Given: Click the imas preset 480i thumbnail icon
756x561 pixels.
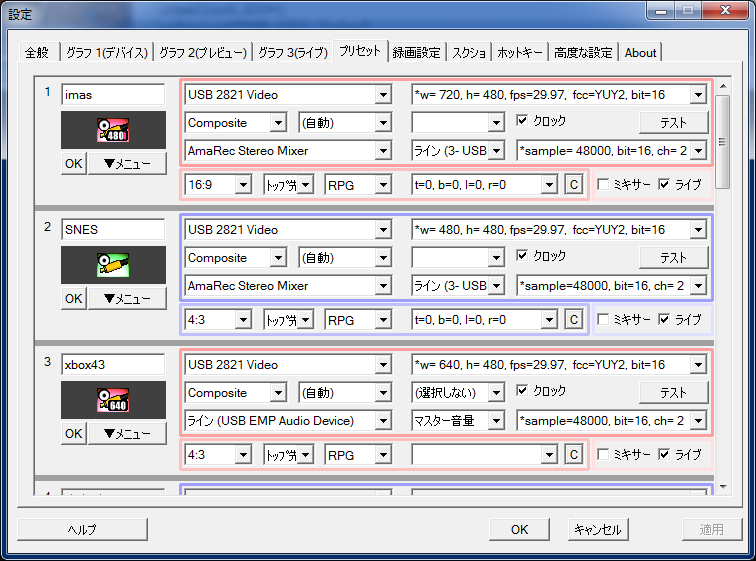Looking at the screenshot, I should coord(113,130).
